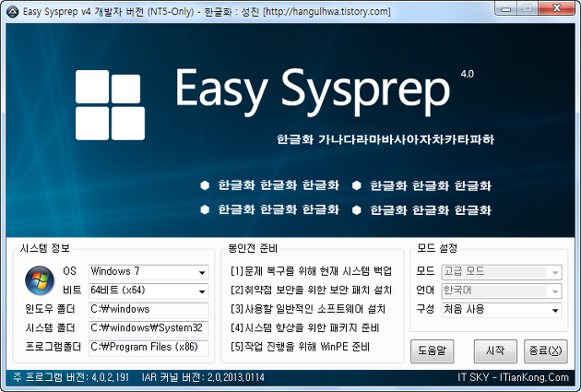This screenshot has width=581, height=392.
Task: Click step [3] 사용할 일반적인 소프트웨어 설치
Action: (308, 309)
